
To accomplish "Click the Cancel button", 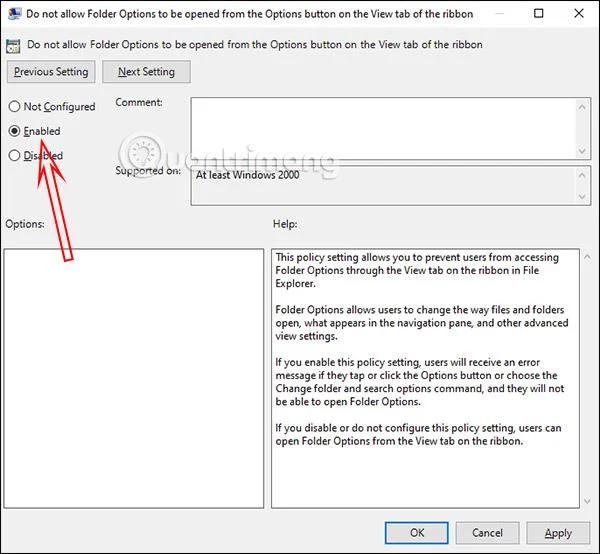I will [487, 533].
